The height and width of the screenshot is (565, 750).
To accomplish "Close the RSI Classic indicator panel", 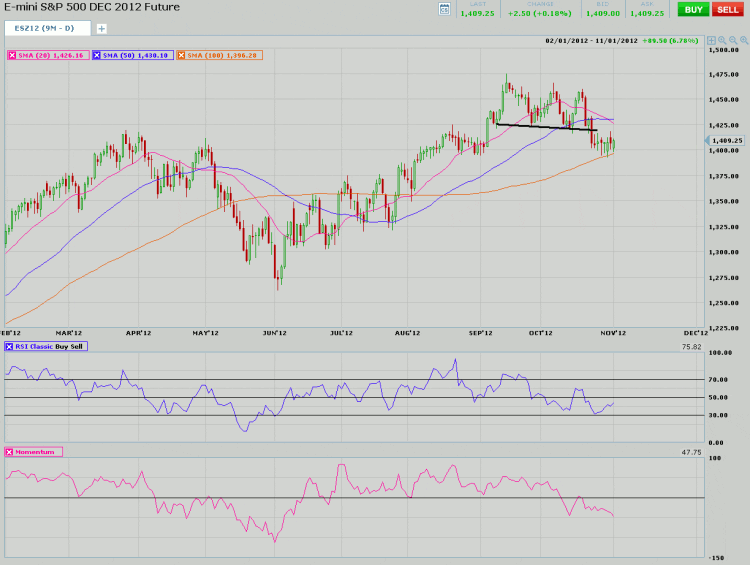I will click(10, 346).
